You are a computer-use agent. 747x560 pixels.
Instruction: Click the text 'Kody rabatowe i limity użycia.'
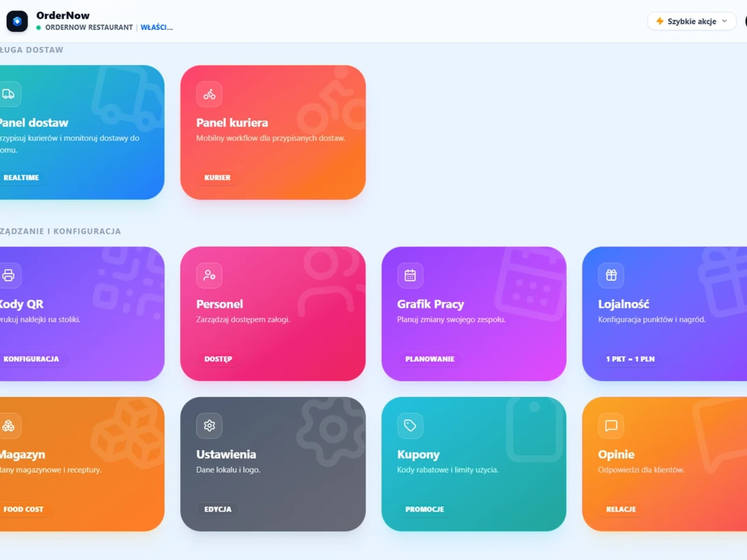point(448,470)
